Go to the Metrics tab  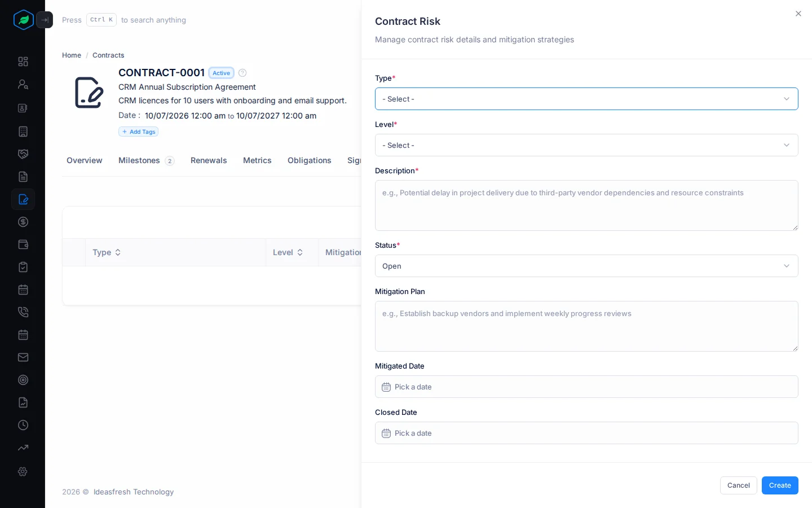coord(257,160)
